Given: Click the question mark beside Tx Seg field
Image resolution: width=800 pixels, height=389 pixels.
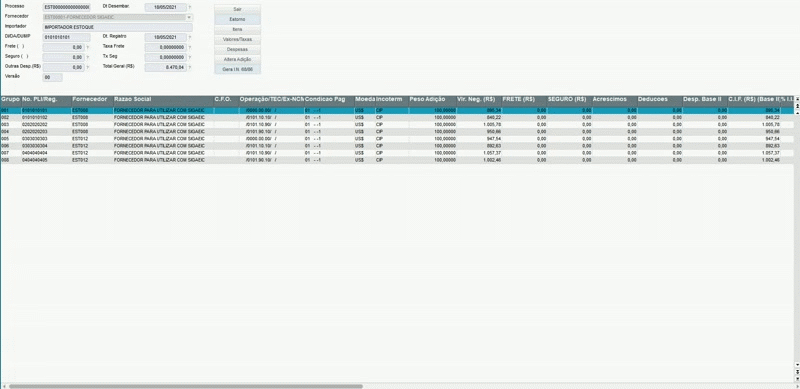Looking at the screenshot, I should point(190,58).
